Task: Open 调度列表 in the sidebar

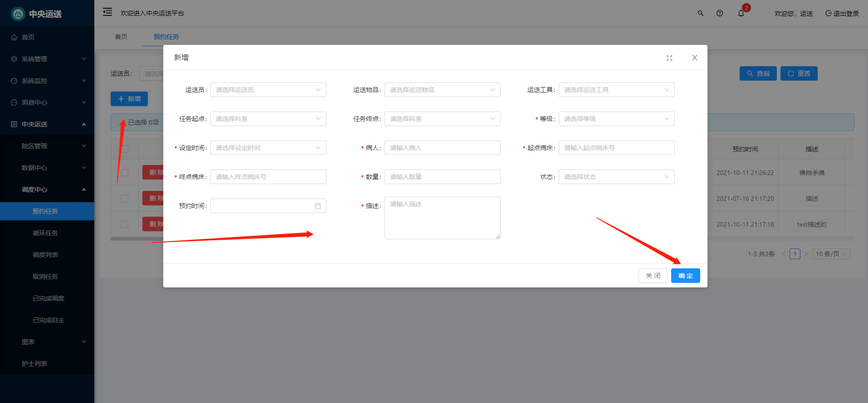Action: click(47, 255)
